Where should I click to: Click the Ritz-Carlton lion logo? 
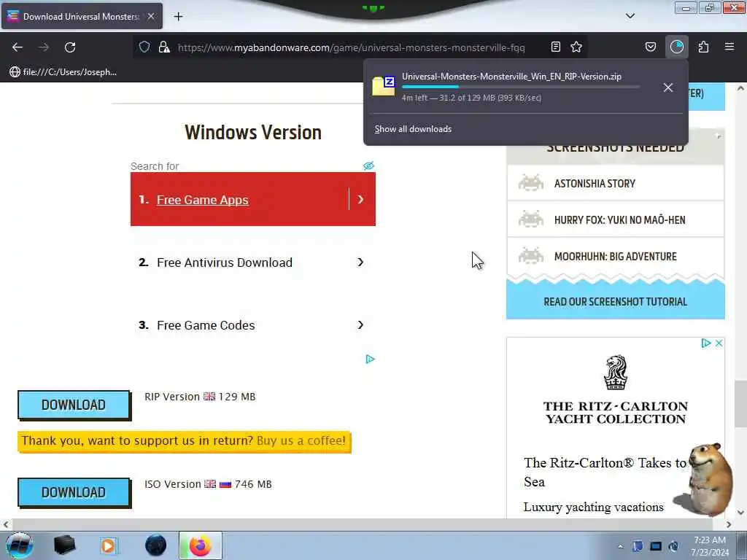(x=616, y=373)
